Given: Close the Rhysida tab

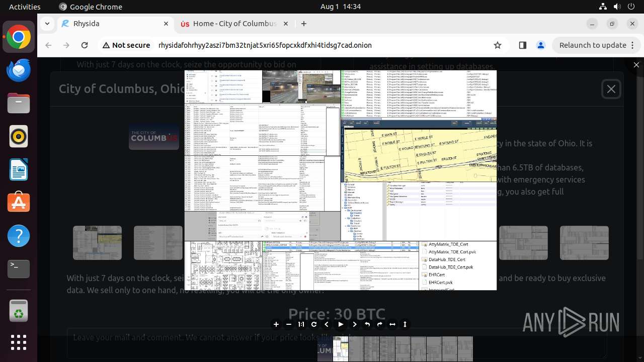Looking at the screenshot, I should point(166,24).
